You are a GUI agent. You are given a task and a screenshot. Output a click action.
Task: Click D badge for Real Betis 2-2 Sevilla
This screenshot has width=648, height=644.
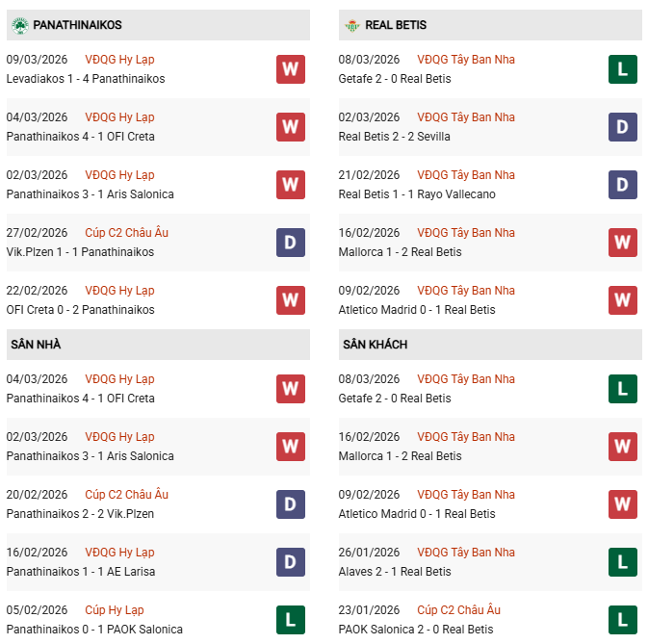[623, 127]
